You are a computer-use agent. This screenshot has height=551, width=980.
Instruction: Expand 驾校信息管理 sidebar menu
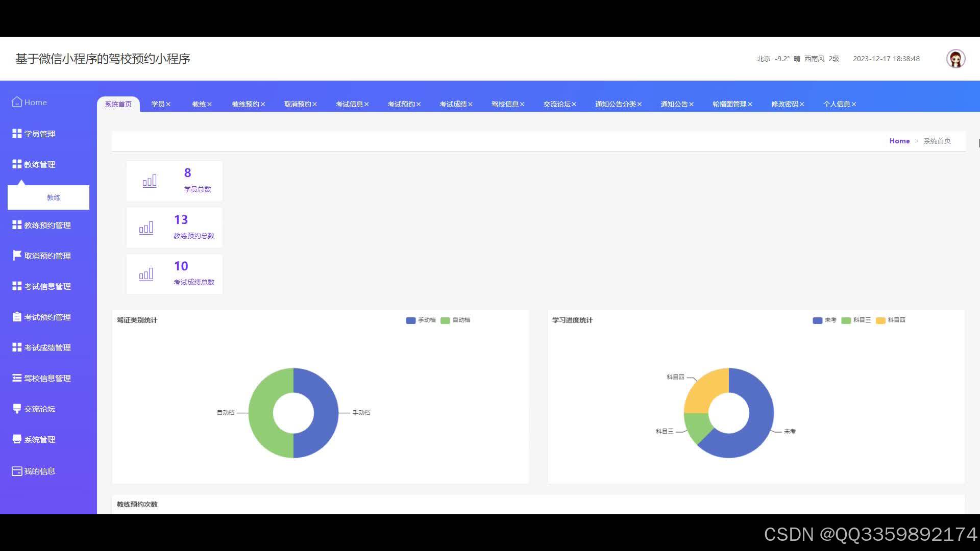click(48, 378)
